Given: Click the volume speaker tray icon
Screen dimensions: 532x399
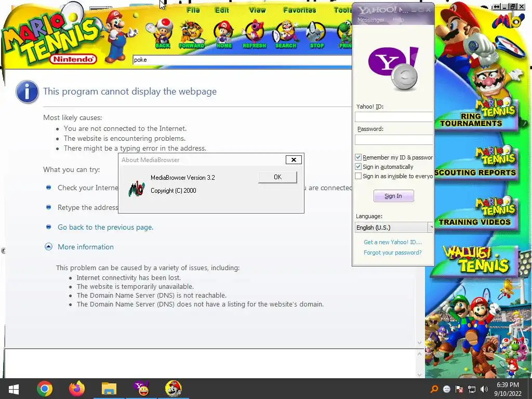Looking at the screenshot, I should click(484, 389).
